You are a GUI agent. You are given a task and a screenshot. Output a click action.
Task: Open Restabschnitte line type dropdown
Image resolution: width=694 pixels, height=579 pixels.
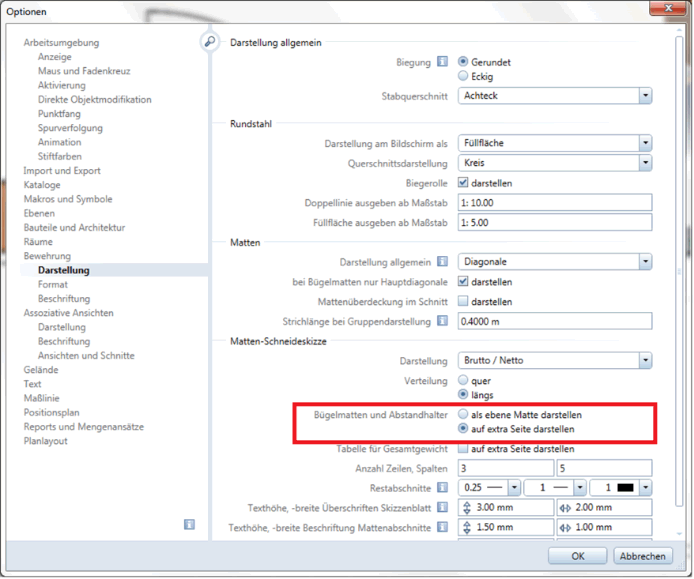click(580, 487)
